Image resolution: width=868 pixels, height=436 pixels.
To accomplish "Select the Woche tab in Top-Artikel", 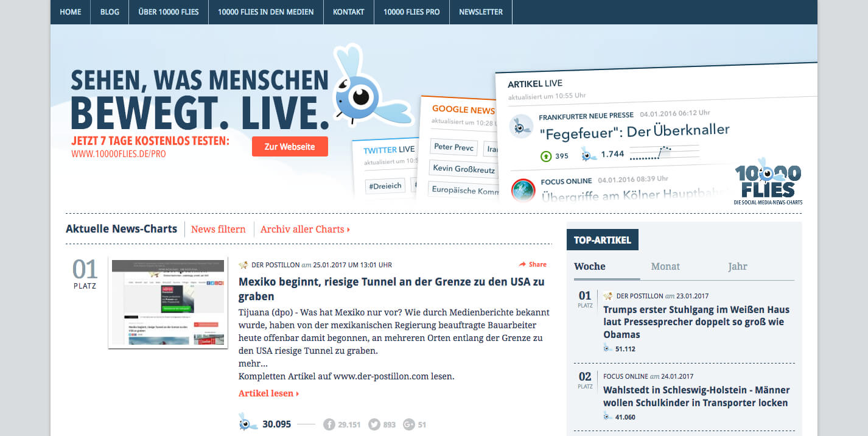I will (x=590, y=266).
